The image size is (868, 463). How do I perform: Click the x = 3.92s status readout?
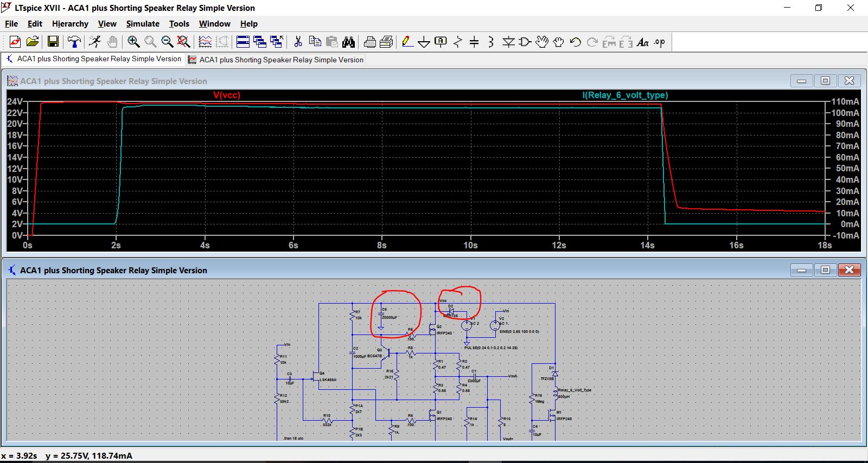tap(20, 455)
